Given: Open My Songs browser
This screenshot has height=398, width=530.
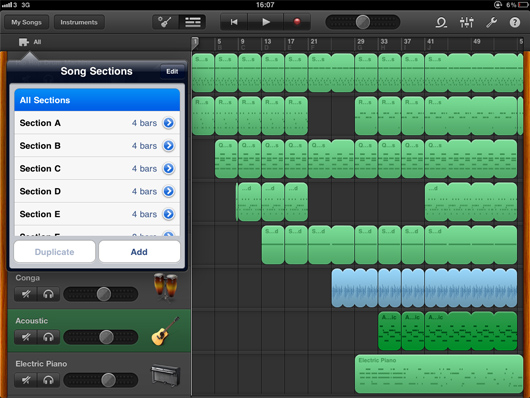Looking at the screenshot, I should pyautogui.click(x=26, y=22).
